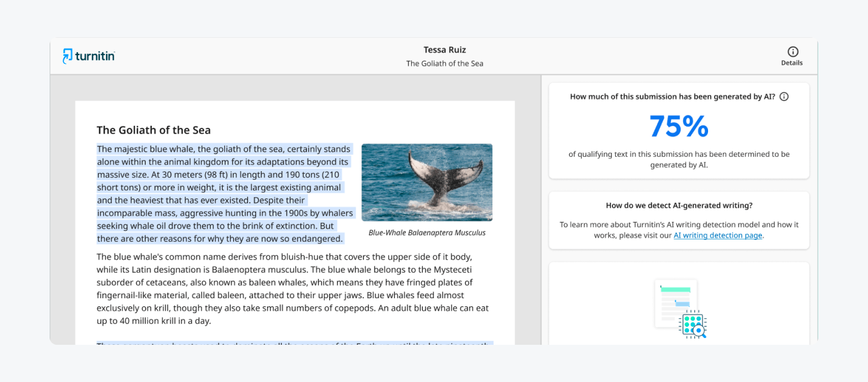Click How do we detect AI-generated writing heading
The width and height of the screenshot is (868, 382).
click(679, 206)
